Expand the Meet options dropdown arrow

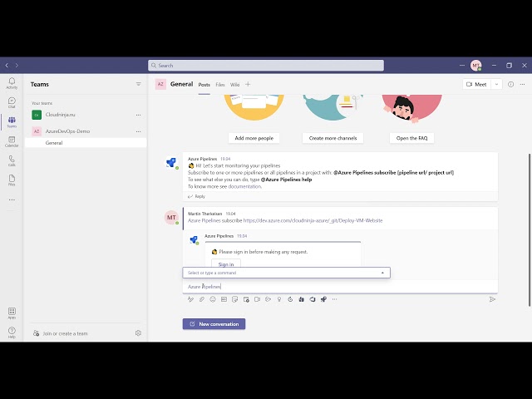pyautogui.click(x=497, y=84)
